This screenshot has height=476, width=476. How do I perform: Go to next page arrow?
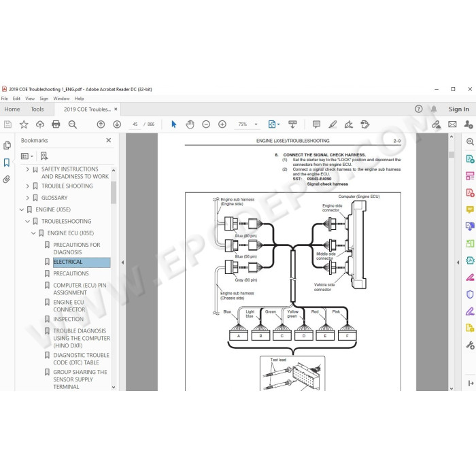(x=117, y=124)
